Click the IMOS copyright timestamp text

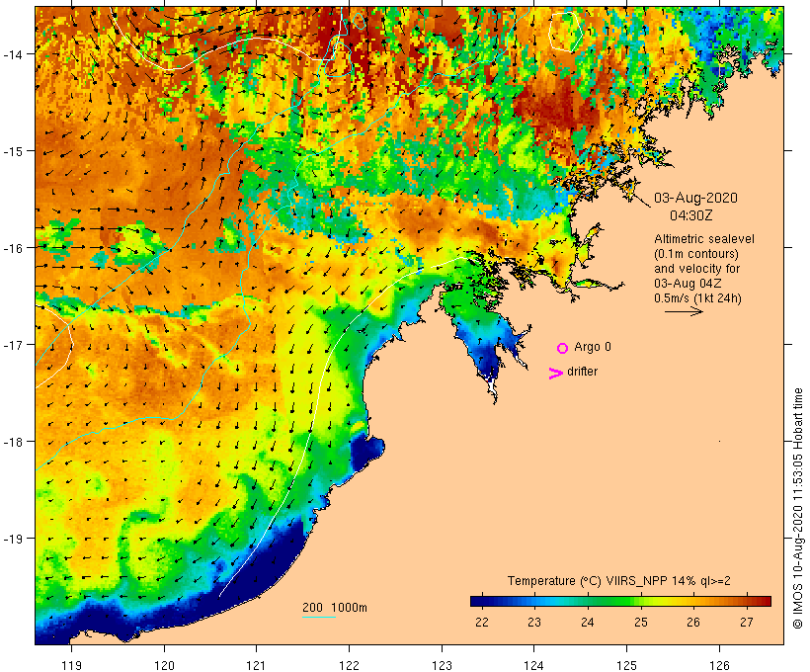point(798,509)
